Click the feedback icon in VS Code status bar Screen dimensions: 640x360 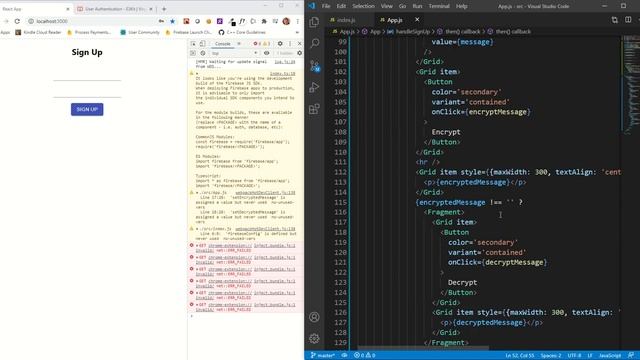[x=631, y=356]
